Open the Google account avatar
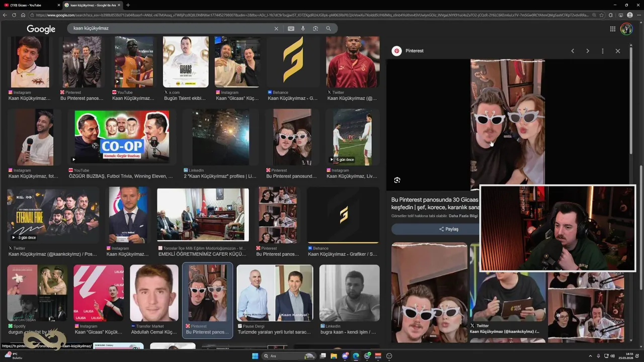The image size is (644, 362). tap(626, 29)
